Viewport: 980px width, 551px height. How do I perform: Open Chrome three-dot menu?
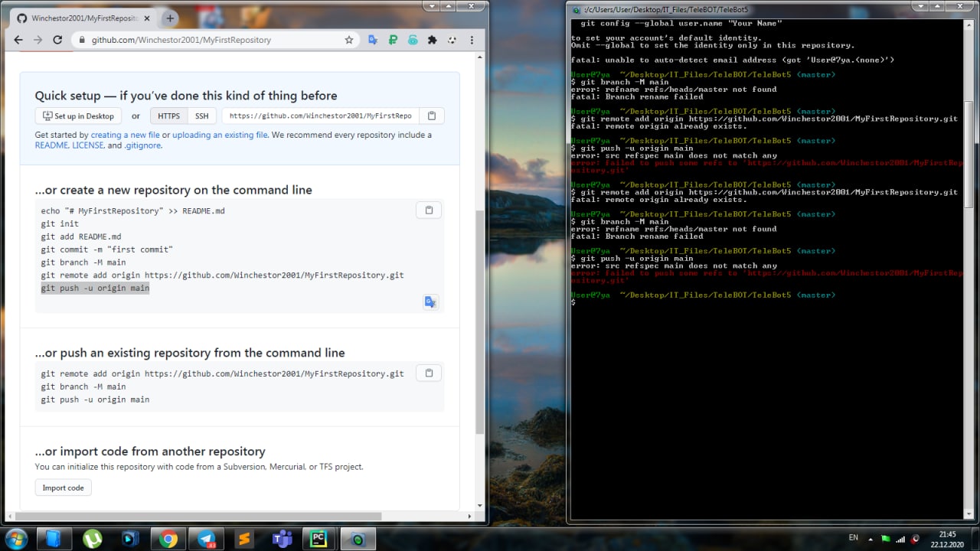472,40
